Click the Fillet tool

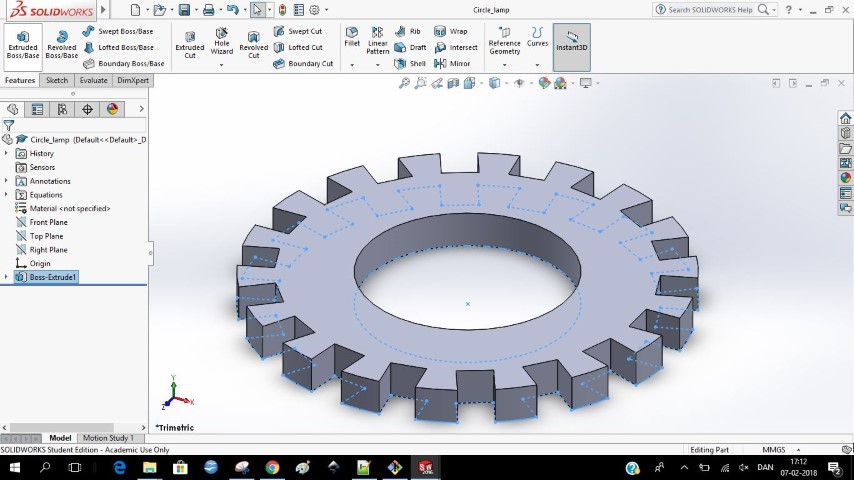[352, 37]
